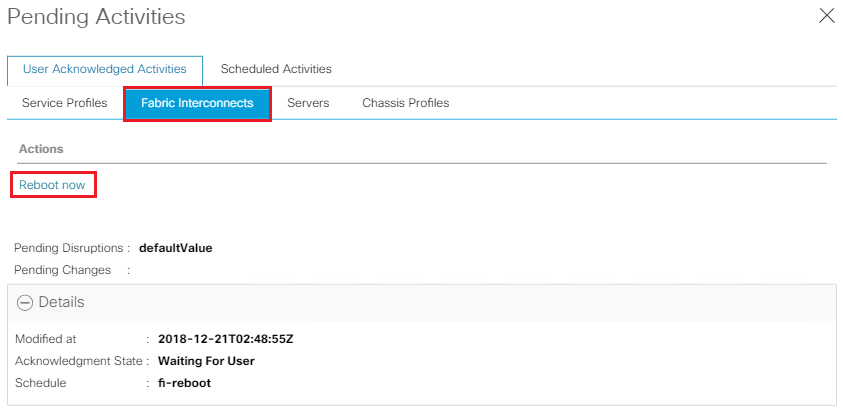
Task: Click the 2018-12-21T02:48:55Z timestamp value
Action: (225, 339)
